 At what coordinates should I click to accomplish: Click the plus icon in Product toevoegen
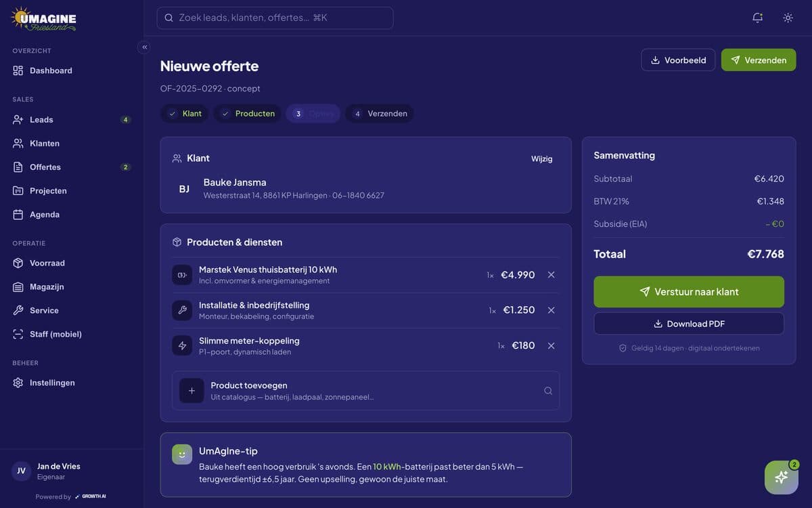(191, 391)
